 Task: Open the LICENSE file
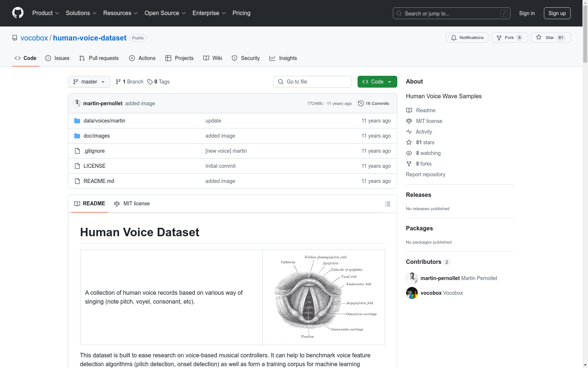tap(94, 166)
